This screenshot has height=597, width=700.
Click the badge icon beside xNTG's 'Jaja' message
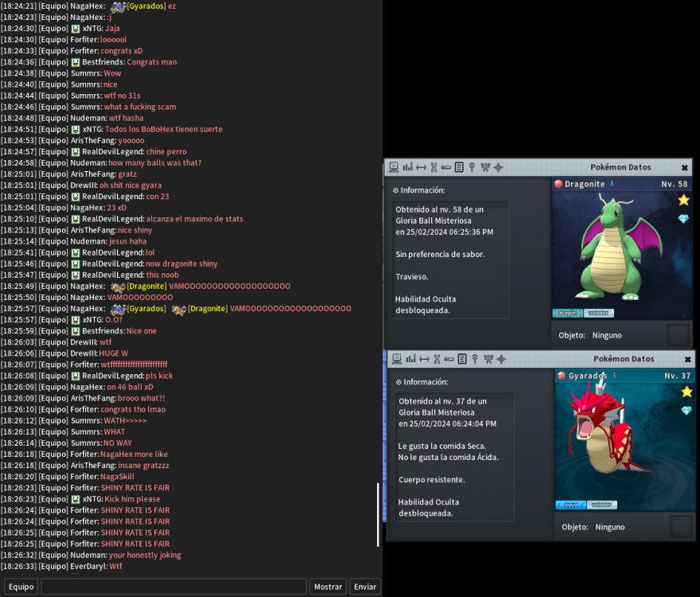click(x=76, y=29)
